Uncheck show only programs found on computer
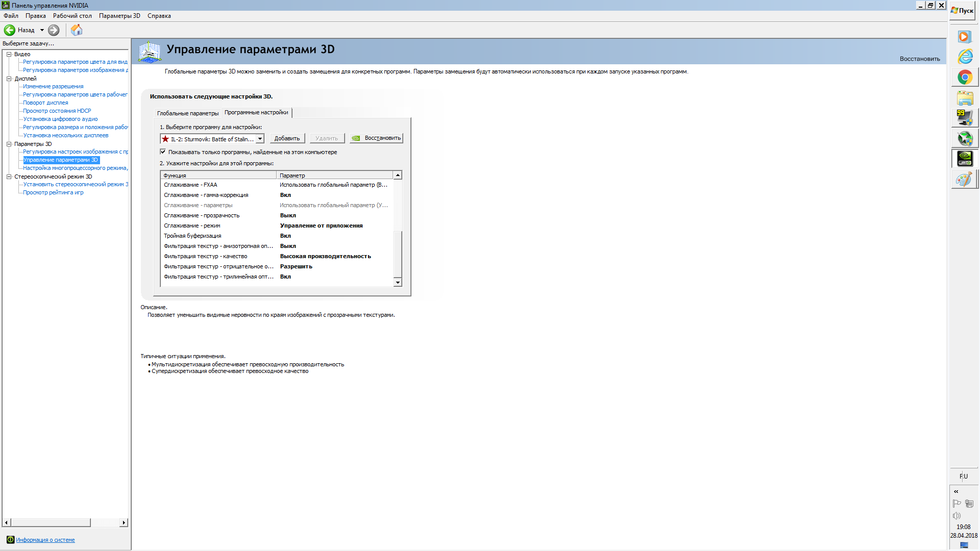 (163, 152)
